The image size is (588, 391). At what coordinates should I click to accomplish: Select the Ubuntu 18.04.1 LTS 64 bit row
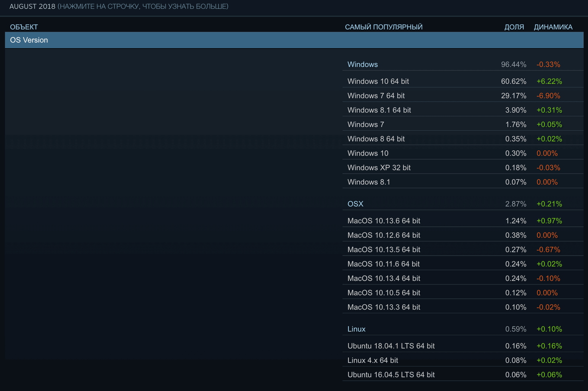tap(391, 346)
